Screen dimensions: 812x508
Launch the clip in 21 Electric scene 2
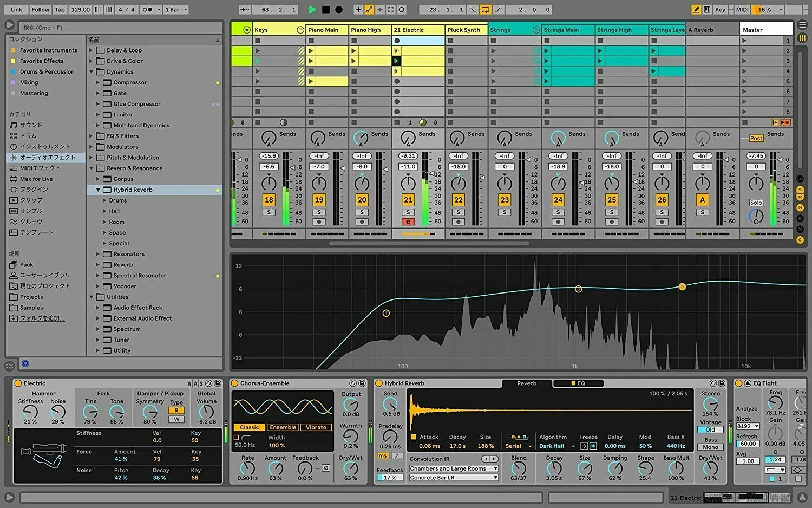point(397,51)
